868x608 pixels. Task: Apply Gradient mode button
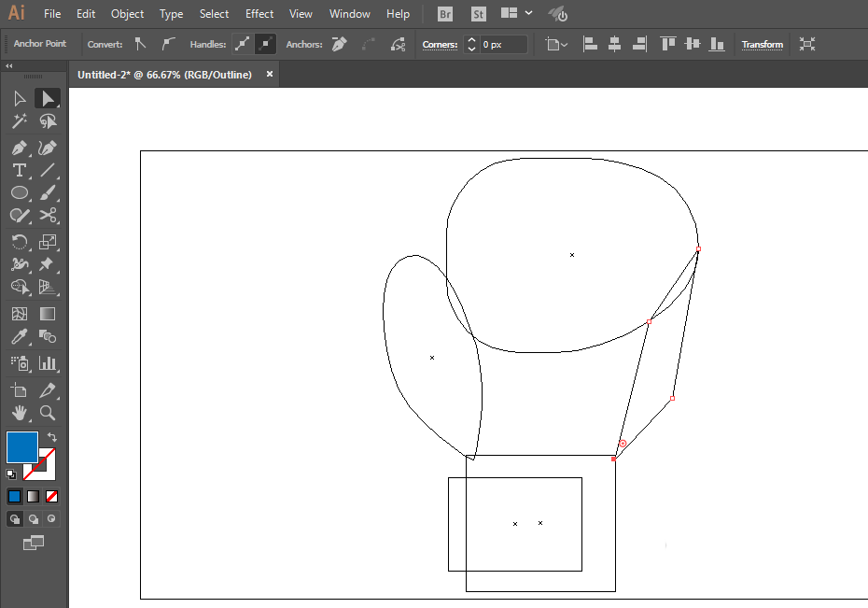pos(34,497)
